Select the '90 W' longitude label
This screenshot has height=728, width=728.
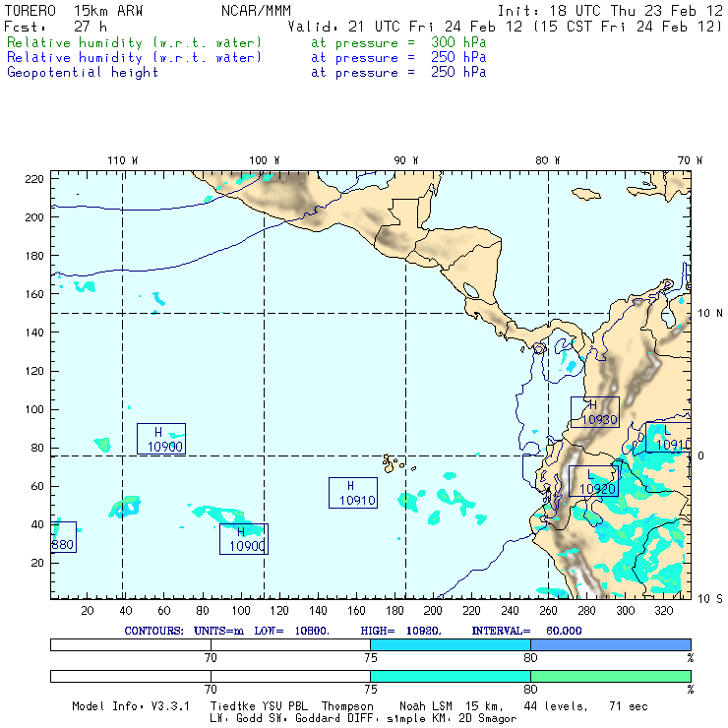pos(406,160)
